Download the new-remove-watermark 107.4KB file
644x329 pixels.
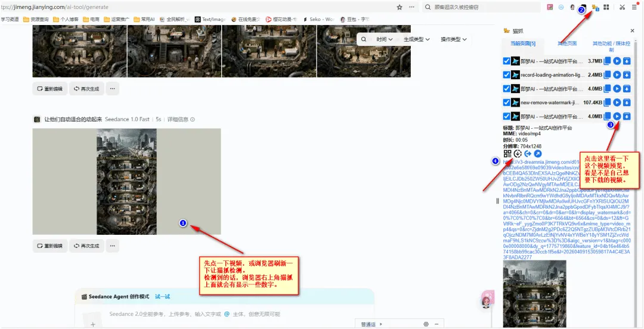(x=626, y=103)
